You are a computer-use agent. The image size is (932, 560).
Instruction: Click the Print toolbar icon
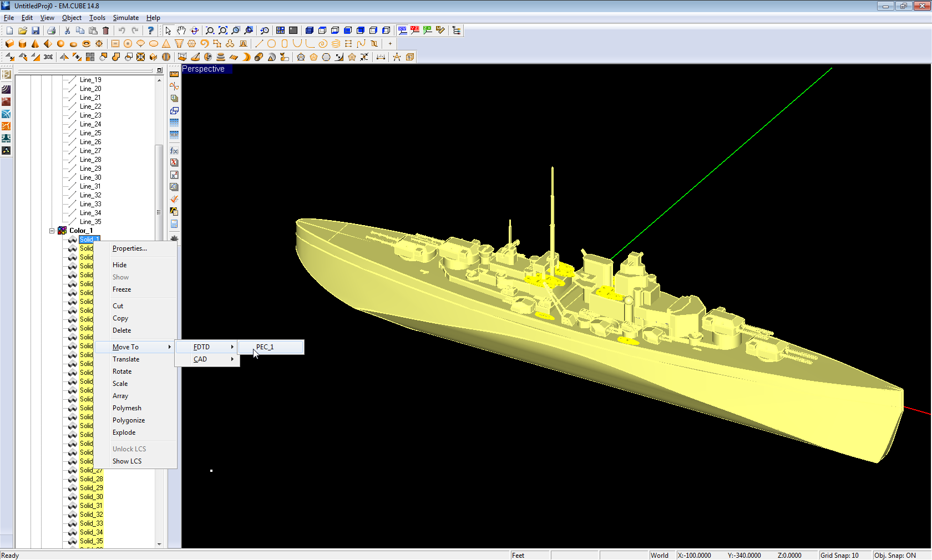coord(51,30)
